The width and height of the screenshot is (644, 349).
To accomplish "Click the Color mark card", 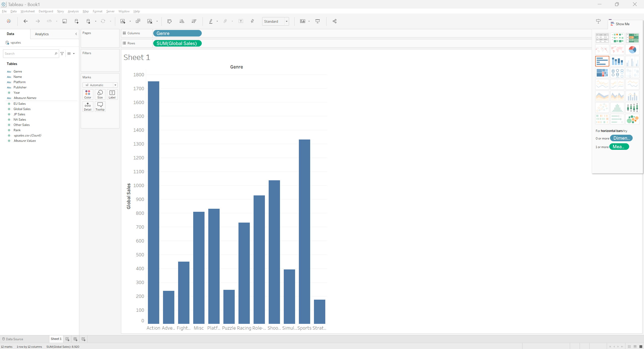I will 88,94.
